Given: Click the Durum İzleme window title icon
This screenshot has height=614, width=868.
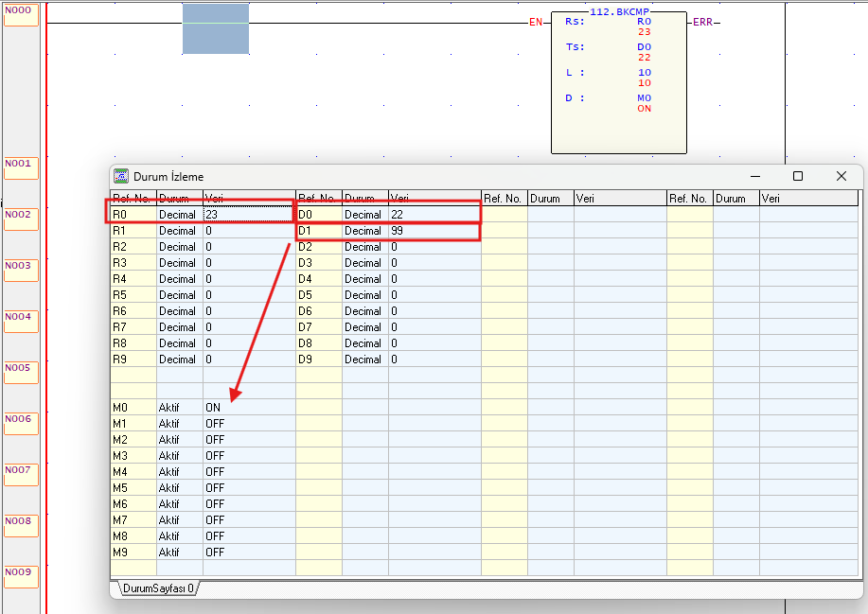Looking at the screenshot, I should 121,177.
